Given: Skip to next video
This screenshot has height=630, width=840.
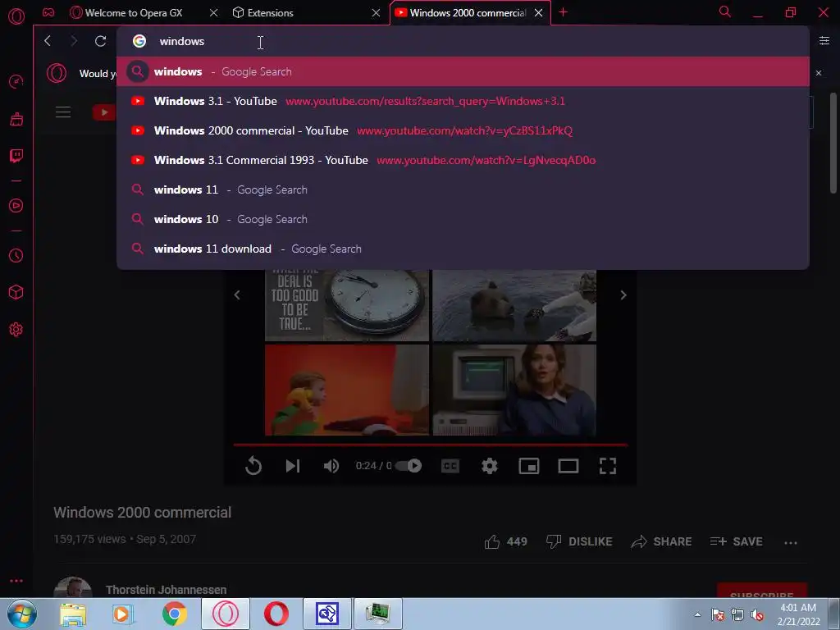Looking at the screenshot, I should (x=293, y=466).
